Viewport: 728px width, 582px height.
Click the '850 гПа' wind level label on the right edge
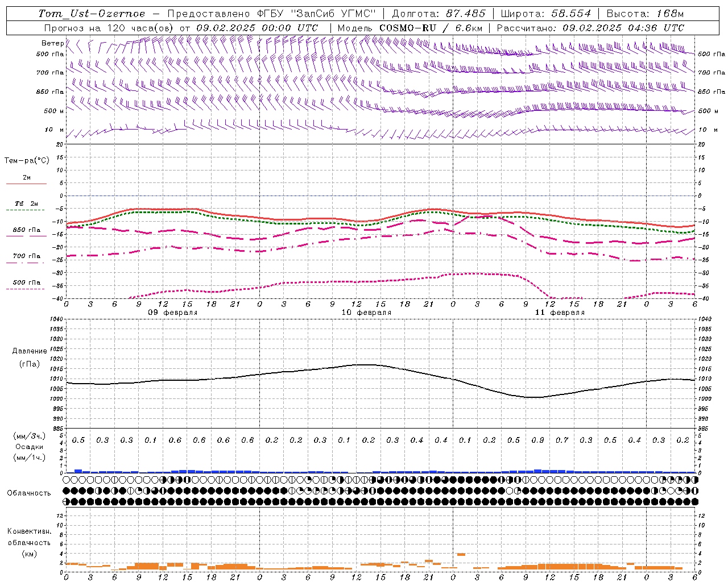pos(712,92)
